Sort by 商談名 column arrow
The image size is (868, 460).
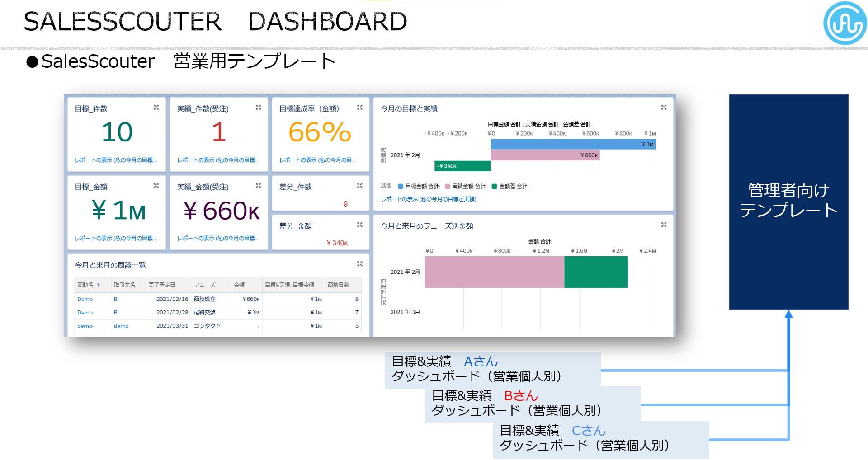tap(98, 285)
